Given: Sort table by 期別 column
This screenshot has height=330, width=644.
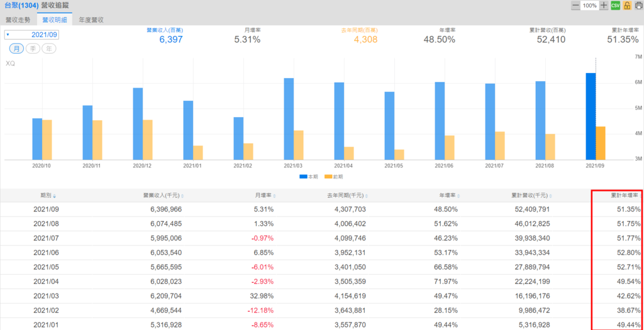Looking at the screenshot, I should pos(48,196).
